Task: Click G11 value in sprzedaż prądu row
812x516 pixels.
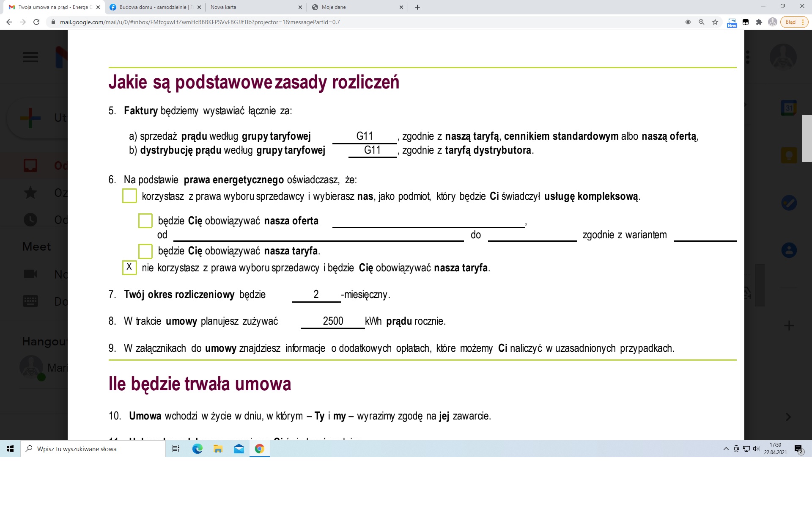Action: (x=365, y=136)
